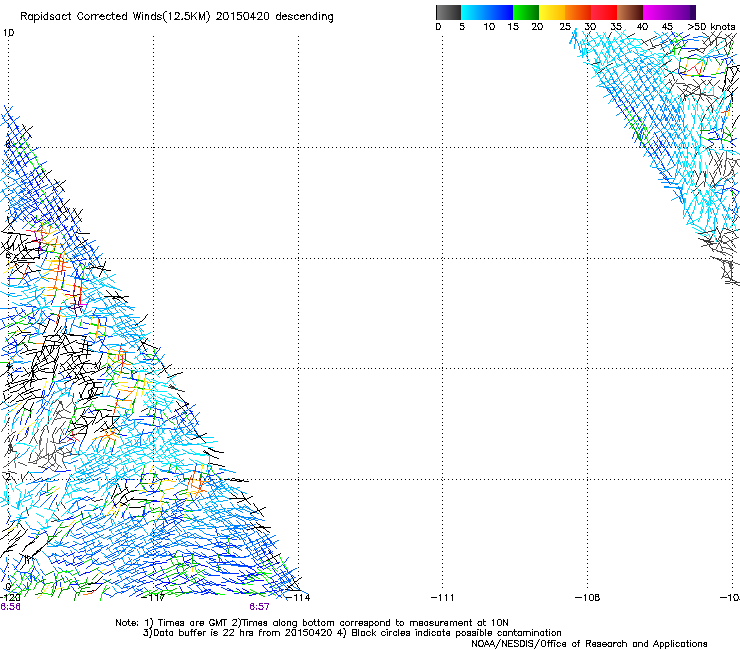Select the cyan-blue 5-15 knots legend swatch

(487, 12)
